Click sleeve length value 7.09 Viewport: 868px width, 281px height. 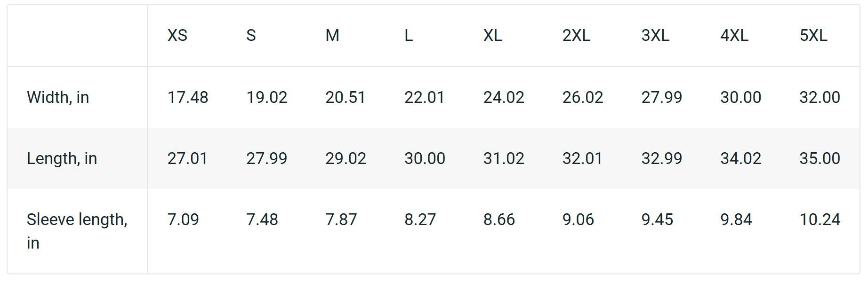click(183, 219)
